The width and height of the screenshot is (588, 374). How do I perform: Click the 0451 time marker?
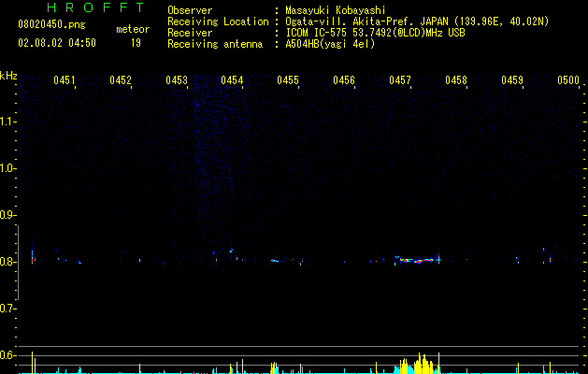click(65, 80)
